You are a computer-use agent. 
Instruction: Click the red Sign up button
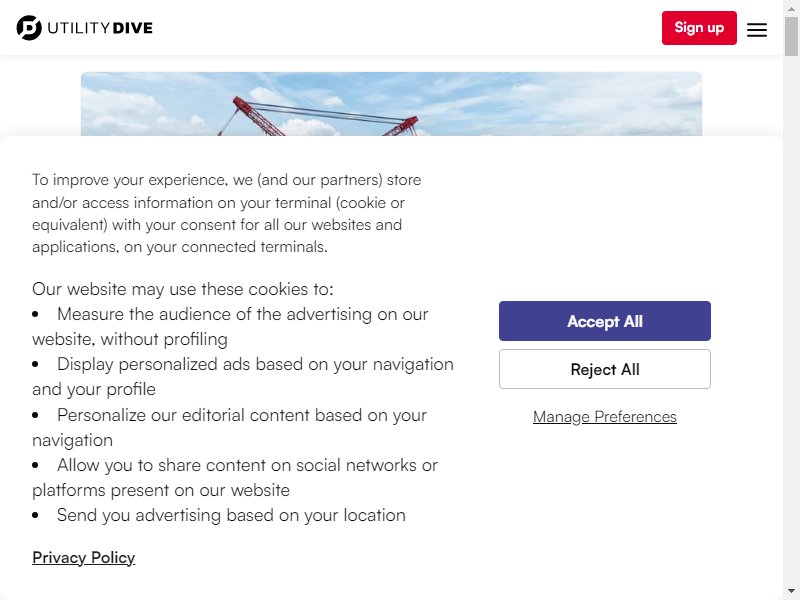[x=699, y=28]
